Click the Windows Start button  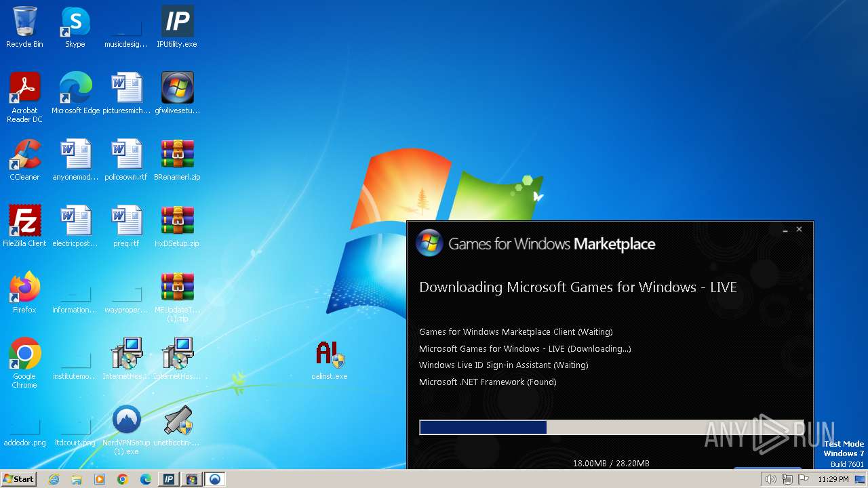coord(19,479)
